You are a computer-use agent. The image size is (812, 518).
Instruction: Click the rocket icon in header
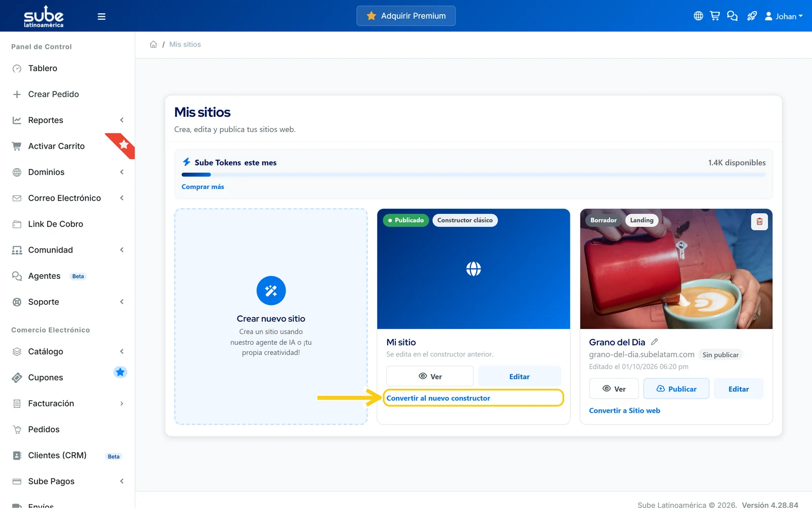coord(752,16)
